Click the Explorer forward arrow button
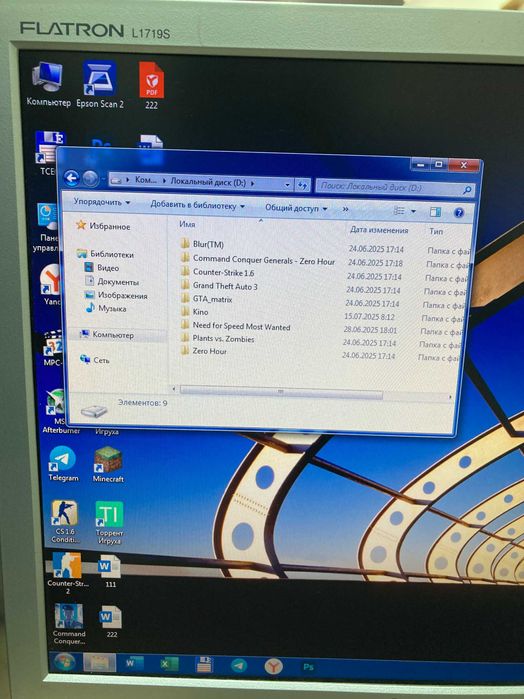 (91, 179)
